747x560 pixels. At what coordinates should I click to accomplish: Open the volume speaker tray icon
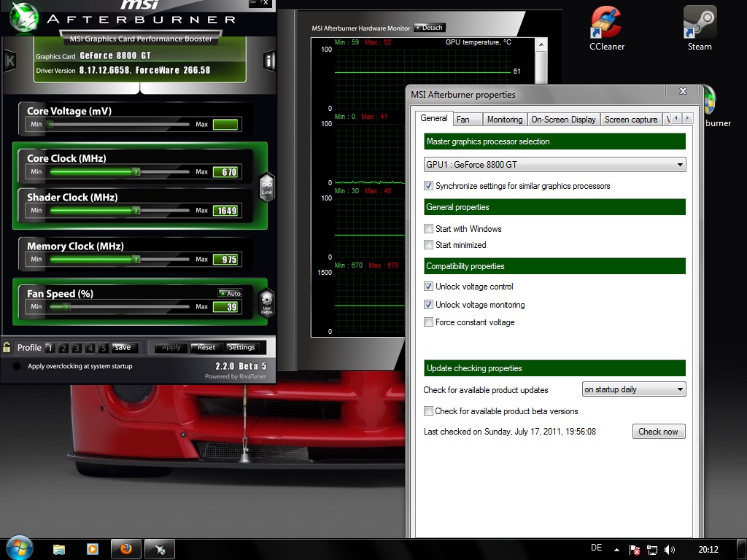click(x=670, y=550)
